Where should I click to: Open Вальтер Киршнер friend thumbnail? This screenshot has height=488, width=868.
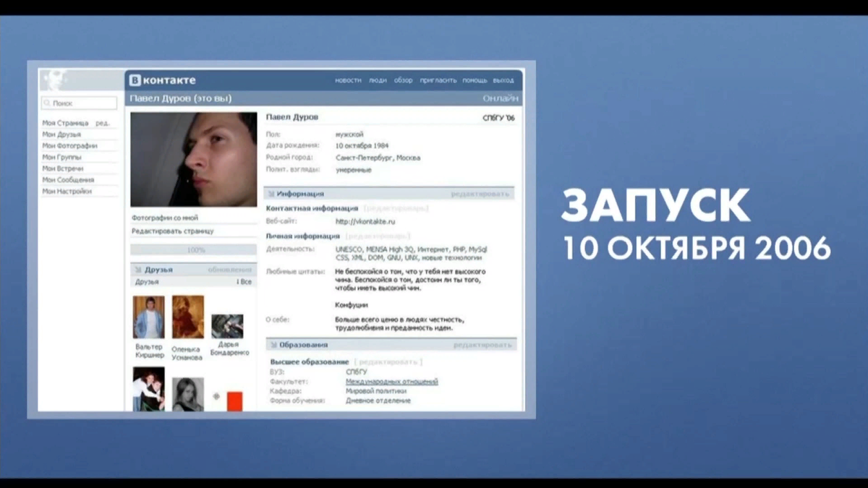click(x=149, y=317)
